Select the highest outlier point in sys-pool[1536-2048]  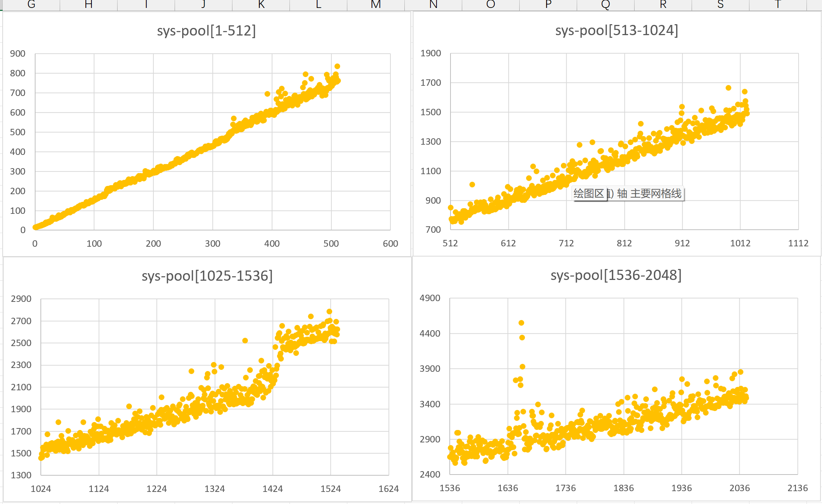pyautogui.click(x=521, y=323)
